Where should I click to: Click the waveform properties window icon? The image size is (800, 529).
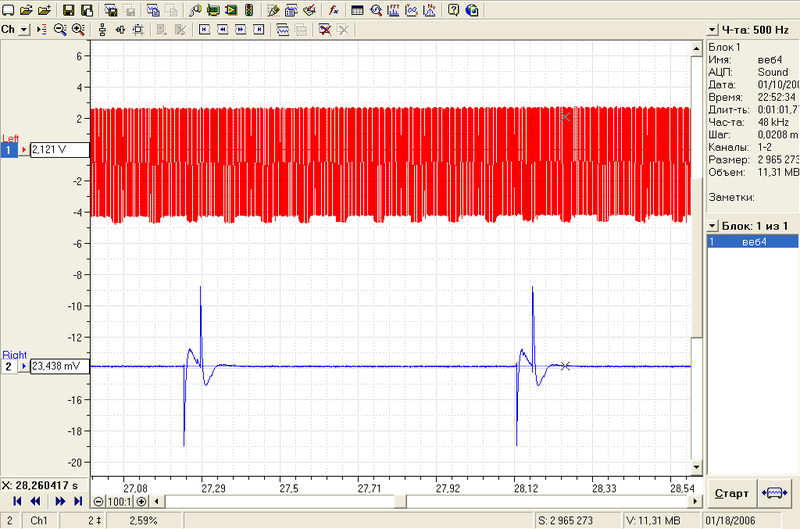pos(291,10)
